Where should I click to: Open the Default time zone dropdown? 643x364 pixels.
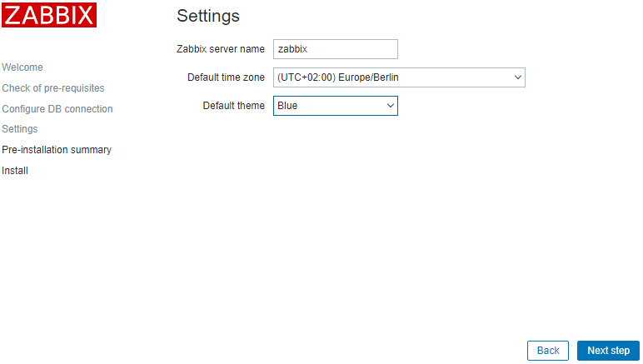point(398,77)
